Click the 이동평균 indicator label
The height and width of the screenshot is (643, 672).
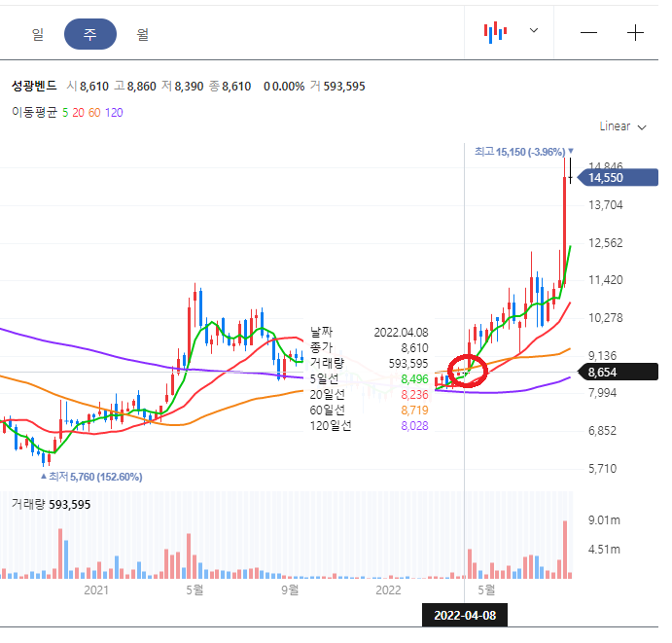pos(34,113)
